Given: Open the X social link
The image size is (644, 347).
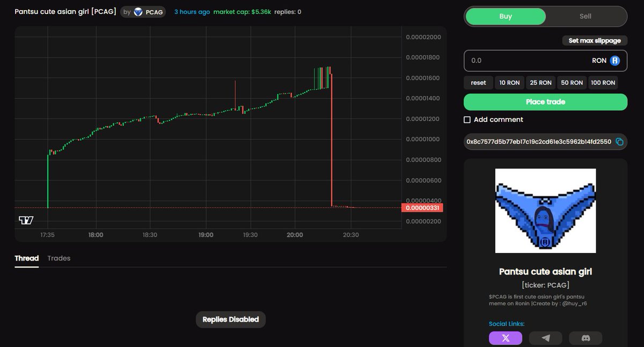Looking at the screenshot, I should point(505,338).
